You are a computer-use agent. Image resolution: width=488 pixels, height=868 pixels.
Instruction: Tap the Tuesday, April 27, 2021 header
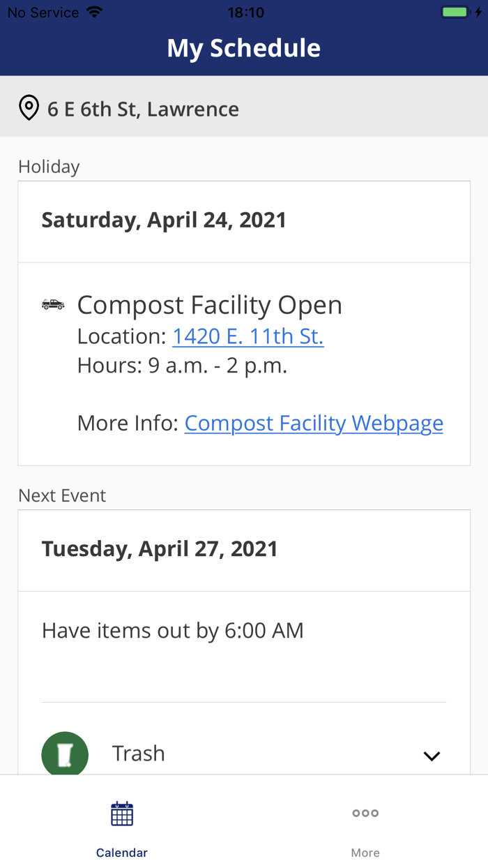click(x=160, y=549)
